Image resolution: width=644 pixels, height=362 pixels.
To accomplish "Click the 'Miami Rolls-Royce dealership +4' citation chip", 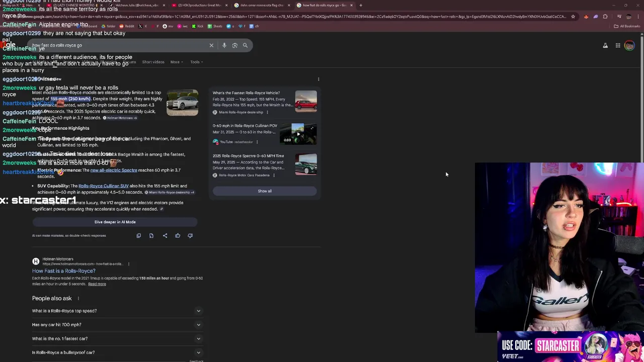I will click(x=170, y=193).
